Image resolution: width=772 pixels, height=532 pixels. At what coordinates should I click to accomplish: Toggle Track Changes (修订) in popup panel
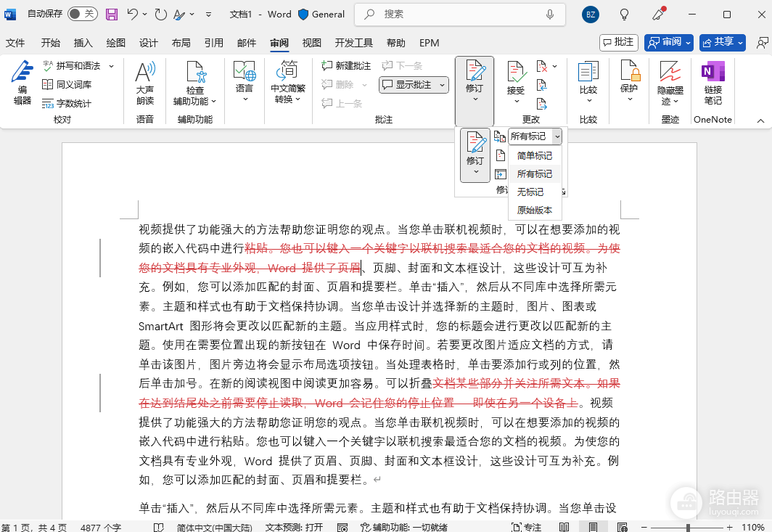click(x=475, y=155)
